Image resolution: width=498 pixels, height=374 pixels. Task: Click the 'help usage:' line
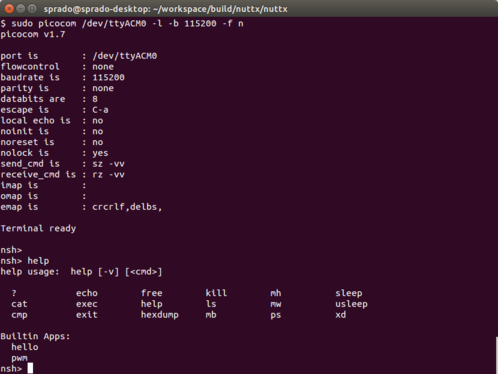point(81,272)
